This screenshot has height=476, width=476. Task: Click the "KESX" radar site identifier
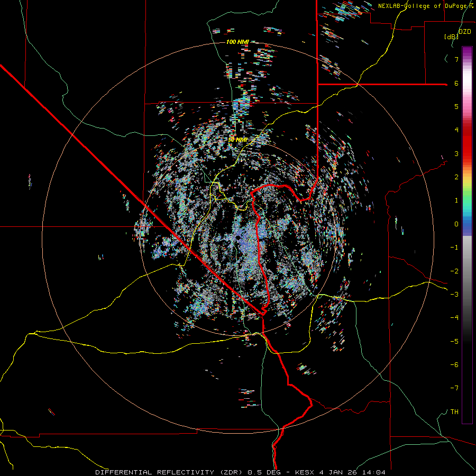point(305,472)
